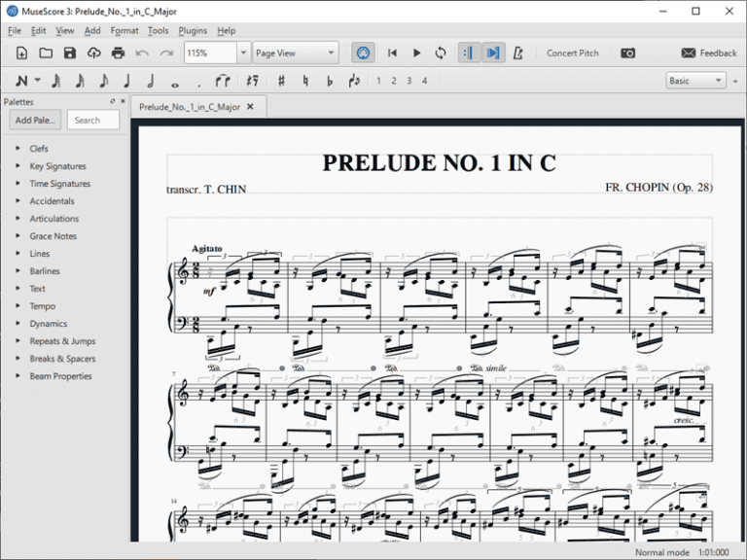Image resolution: width=747 pixels, height=560 pixels.
Task: Toggle play repeats button
Action: pos(469,52)
